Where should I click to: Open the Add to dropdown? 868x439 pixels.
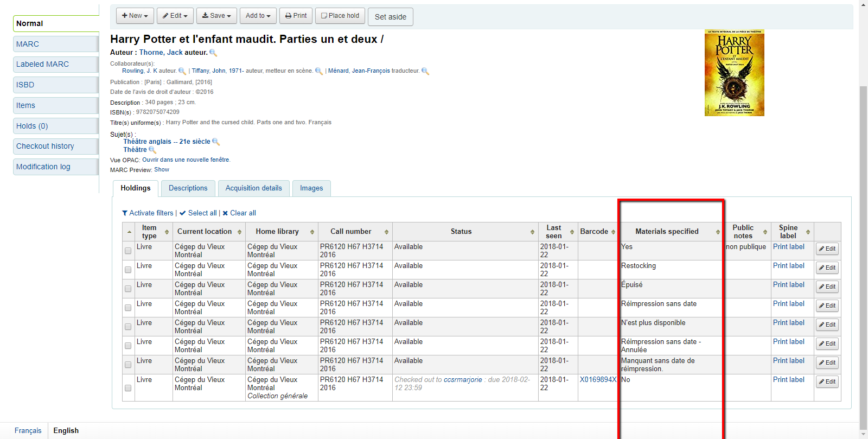point(258,16)
